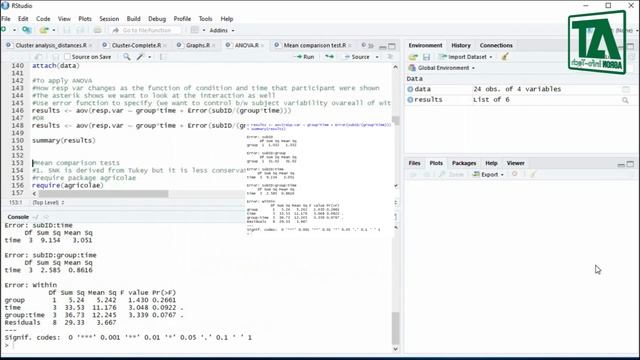Image resolution: width=640 pixels, height=360 pixels.
Task: View data table using its grid icon
Action: (625, 89)
